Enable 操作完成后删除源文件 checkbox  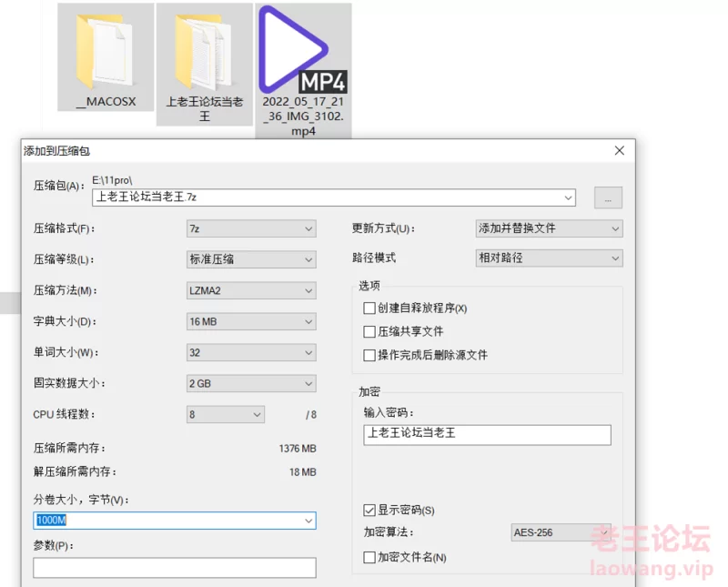pyautogui.click(x=369, y=355)
